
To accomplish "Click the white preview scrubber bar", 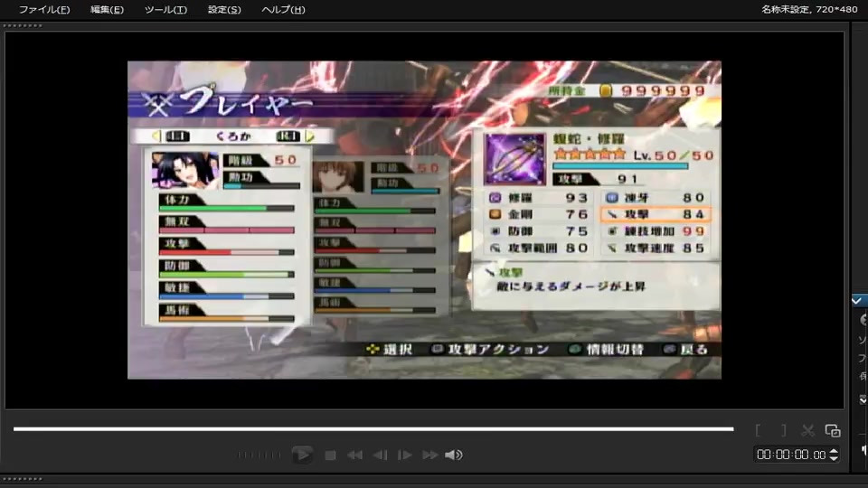I will 373,428.
